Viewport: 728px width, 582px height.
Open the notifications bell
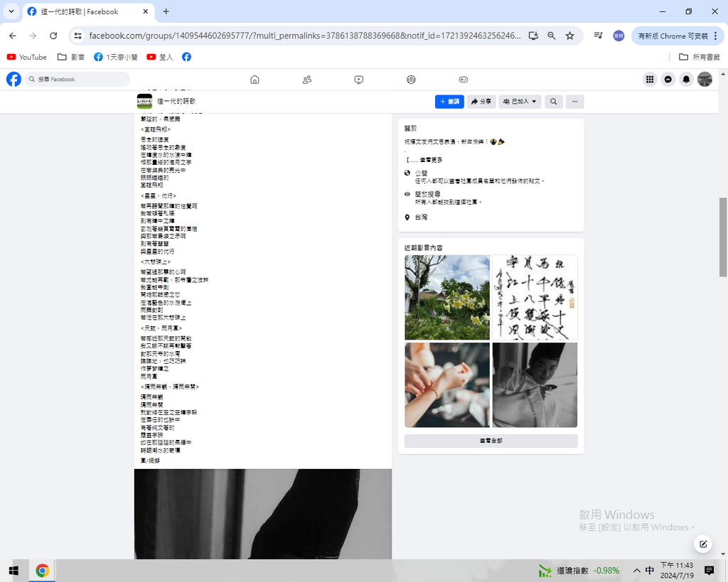tap(686, 80)
